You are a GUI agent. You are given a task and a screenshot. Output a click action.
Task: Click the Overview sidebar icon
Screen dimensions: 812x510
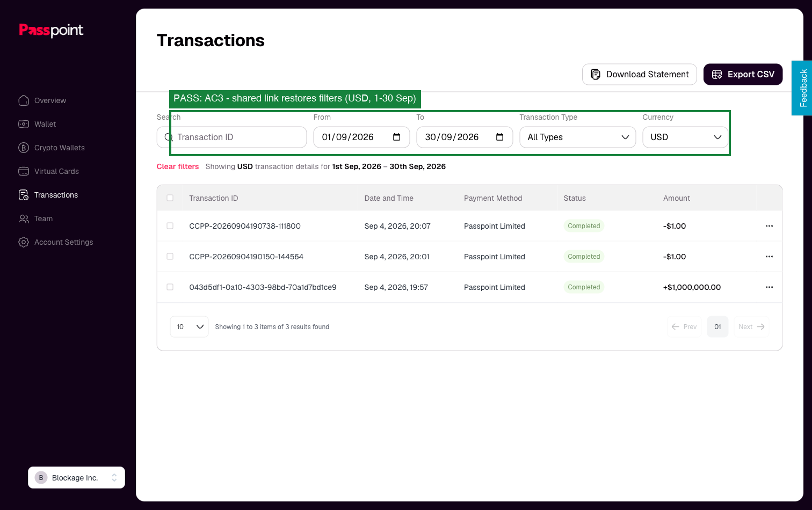tap(24, 100)
